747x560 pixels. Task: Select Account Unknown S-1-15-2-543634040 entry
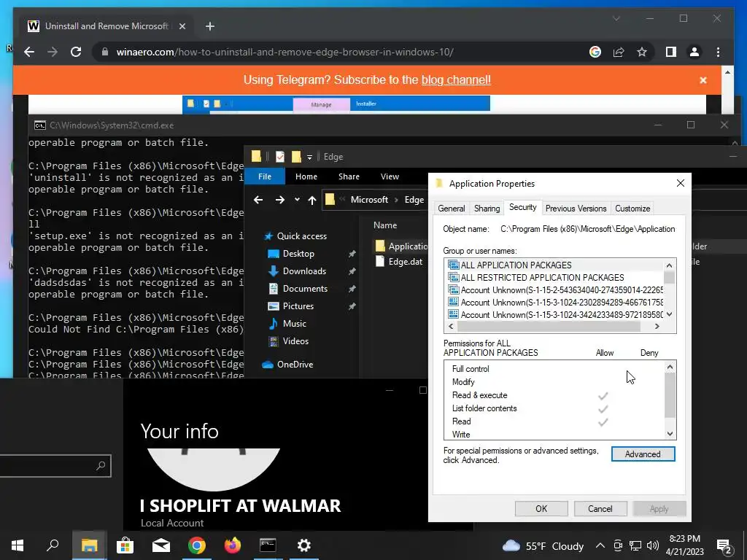pos(555,290)
